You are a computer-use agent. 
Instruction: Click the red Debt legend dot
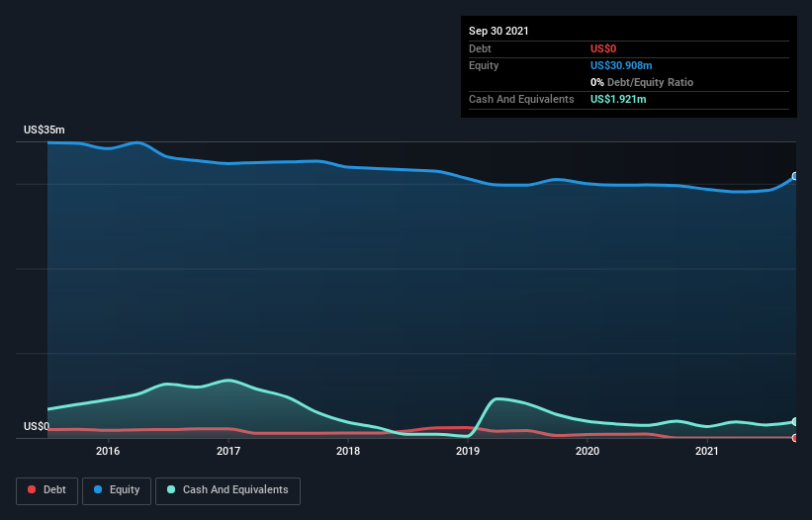[x=32, y=489]
